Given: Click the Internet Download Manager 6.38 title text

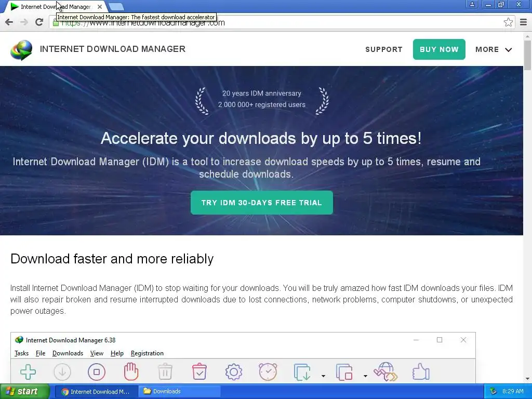Looking at the screenshot, I should pyautogui.click(x=71, y=340).
